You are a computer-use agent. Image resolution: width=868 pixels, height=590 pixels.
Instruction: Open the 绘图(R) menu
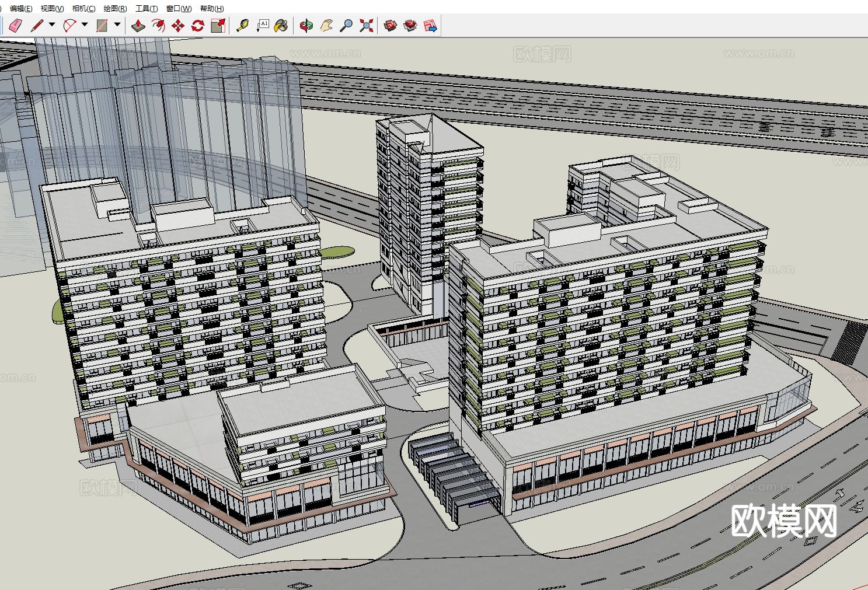pyautogui.click(x=115, y=8)
